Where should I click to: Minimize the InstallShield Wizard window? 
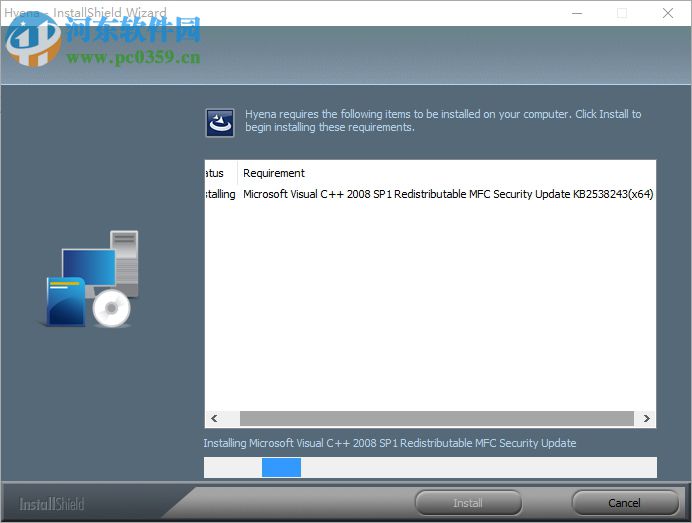coord(577,13)
